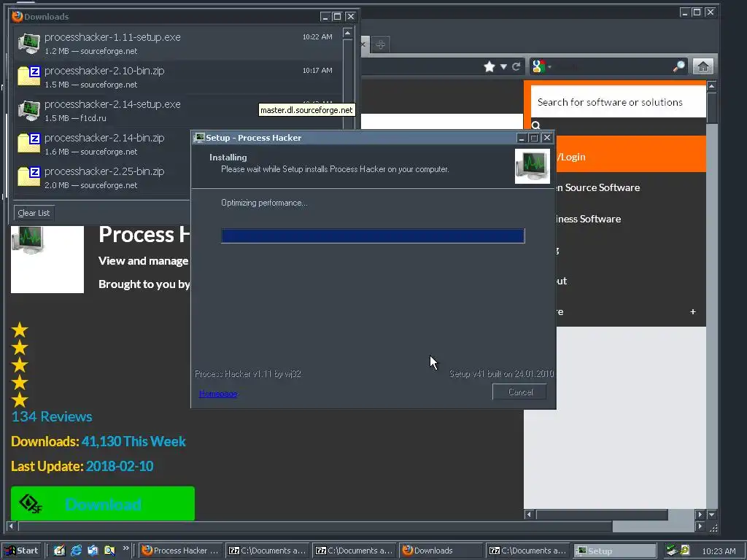Click the Cancel button in Setup
The height and width of the screenshot is (560, 747).
(519, 392)
